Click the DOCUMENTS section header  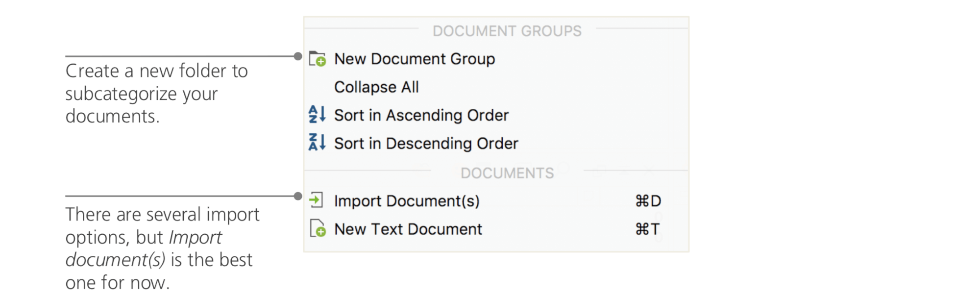[x=507, y=173]
